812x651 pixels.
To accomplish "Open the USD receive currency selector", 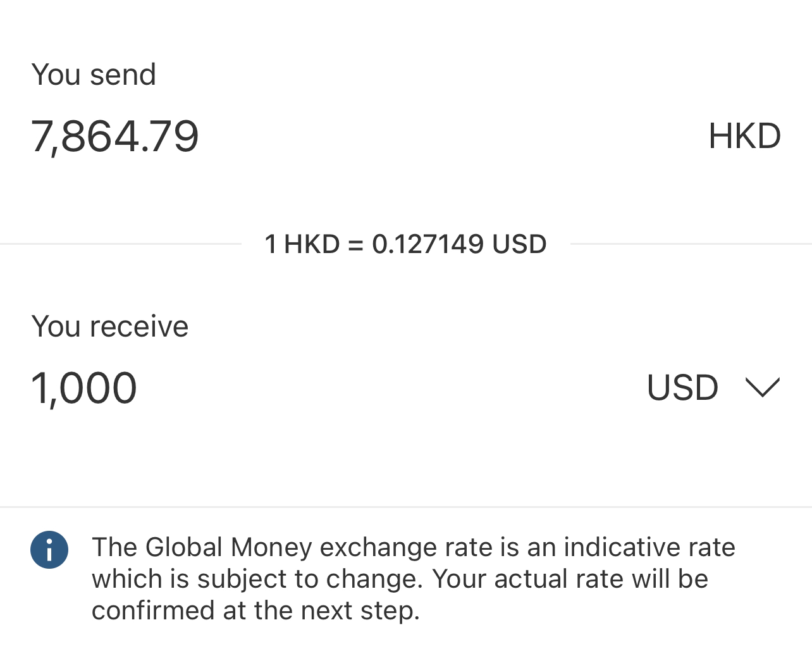I will tap(683, 387).
